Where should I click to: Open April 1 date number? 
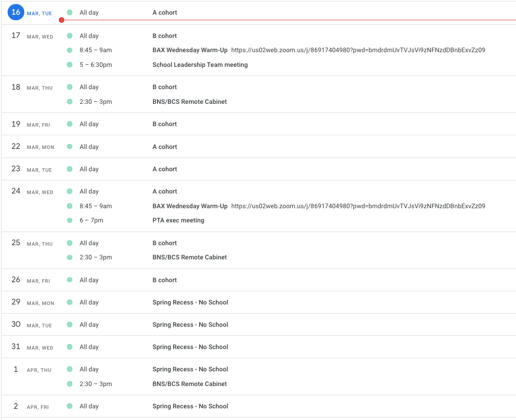[16, 369]
